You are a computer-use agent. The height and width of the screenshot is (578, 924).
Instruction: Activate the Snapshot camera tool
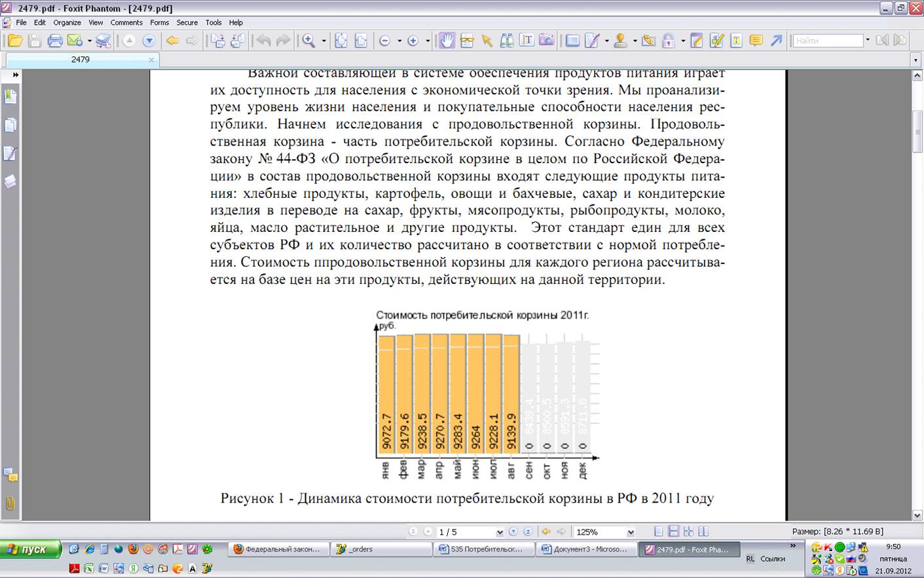coord(546,41)
